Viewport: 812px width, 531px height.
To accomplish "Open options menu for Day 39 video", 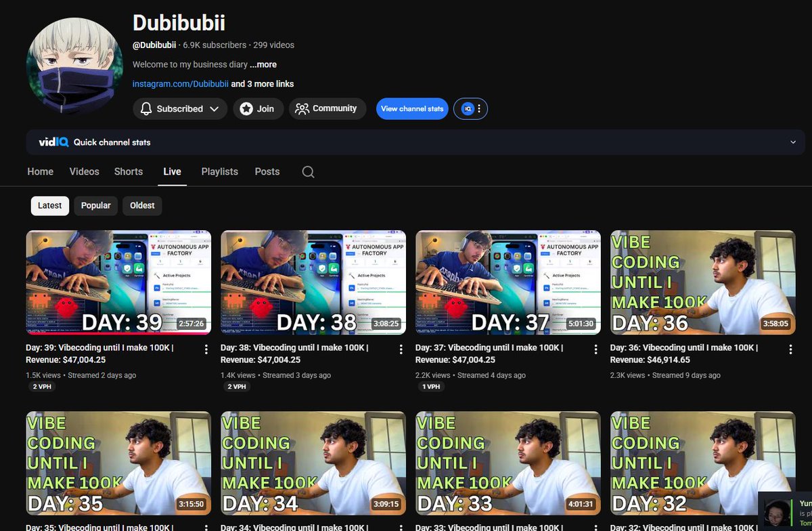I will 206,349.
